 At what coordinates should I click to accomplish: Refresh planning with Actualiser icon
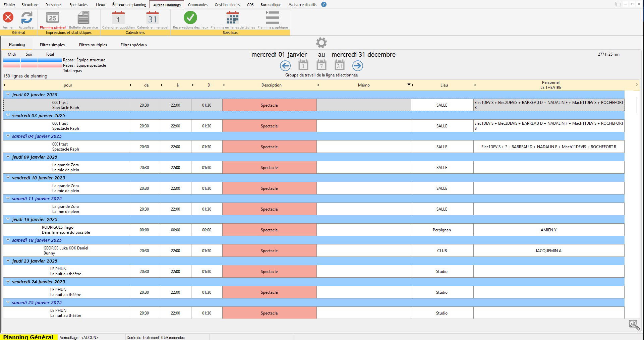(27, 17)
